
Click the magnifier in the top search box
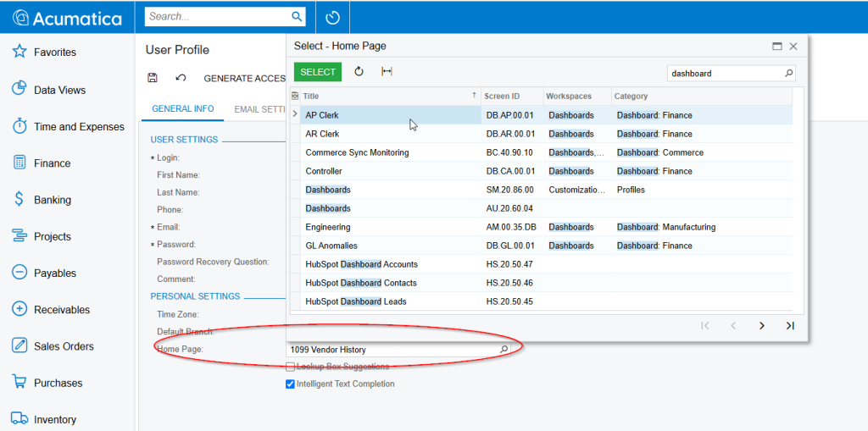[297, 17]
